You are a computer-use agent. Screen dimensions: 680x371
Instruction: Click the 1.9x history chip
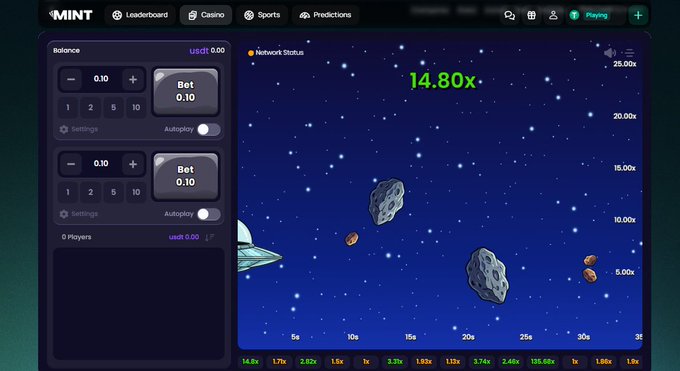(632, 361)
